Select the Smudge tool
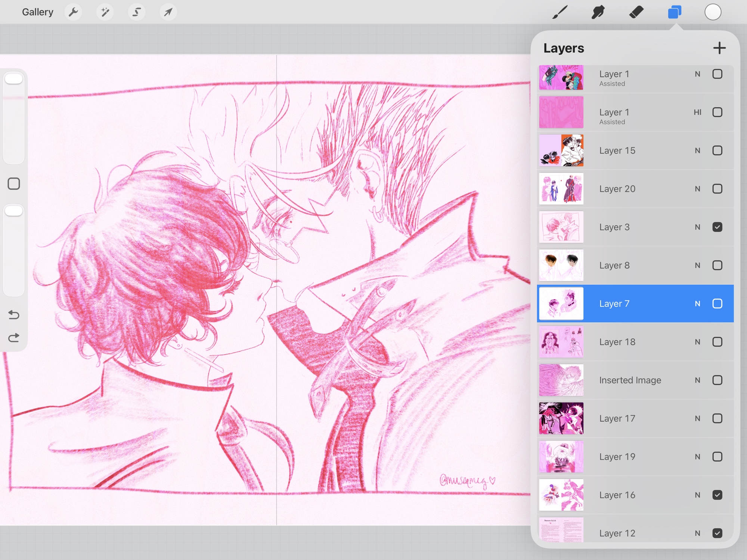 [598, 12]
